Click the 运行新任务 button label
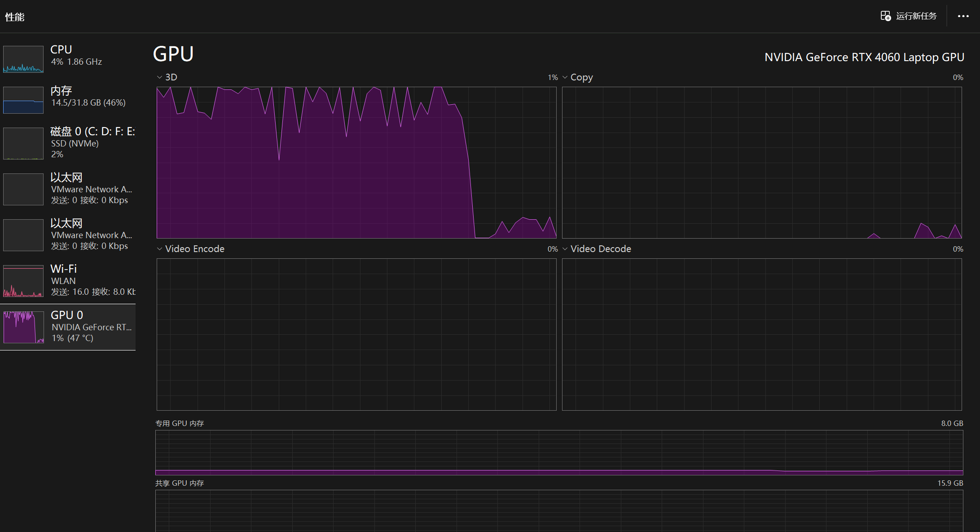The image size is (980, 532). click(916, 16)
